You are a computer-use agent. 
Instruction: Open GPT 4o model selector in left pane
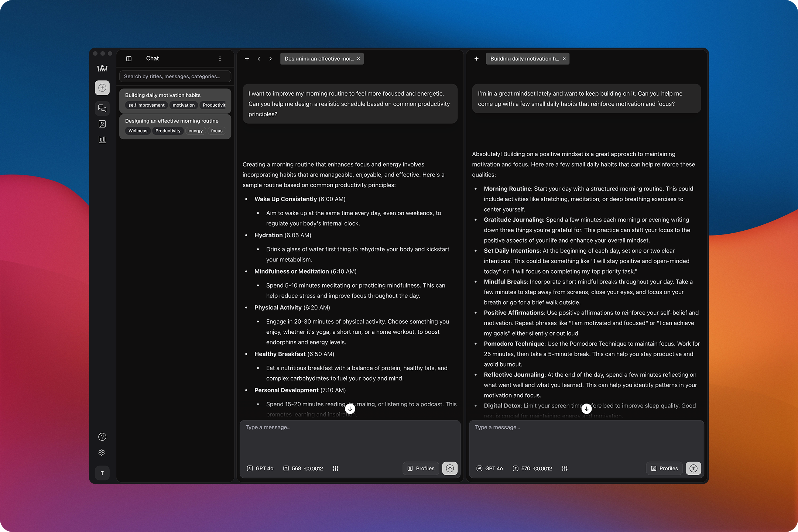260,468
